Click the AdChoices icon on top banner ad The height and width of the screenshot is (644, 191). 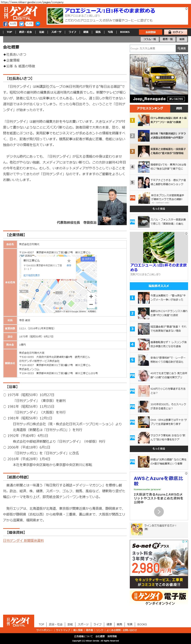(x=186, y=9)
